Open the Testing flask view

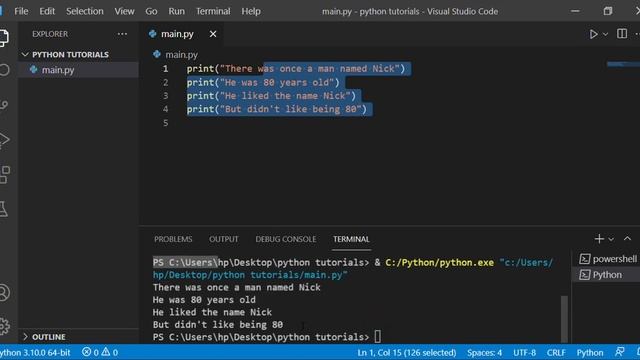[x=4, y=209]
